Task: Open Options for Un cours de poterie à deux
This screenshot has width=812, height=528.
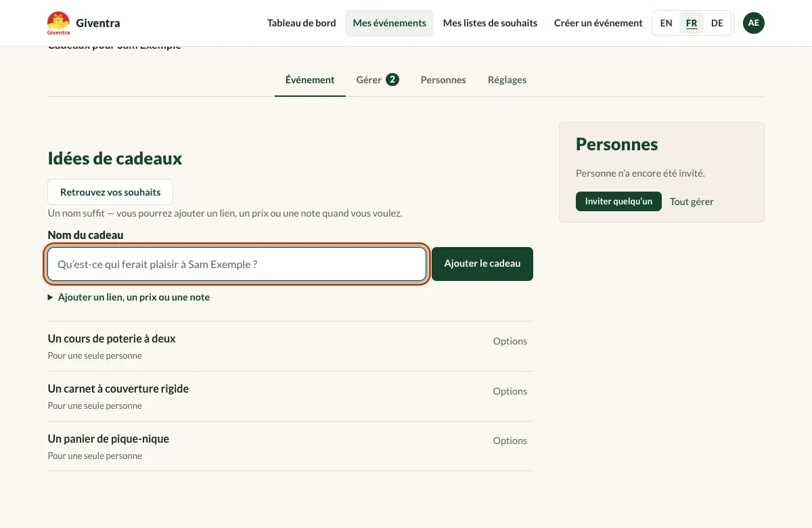Action: 510,341
